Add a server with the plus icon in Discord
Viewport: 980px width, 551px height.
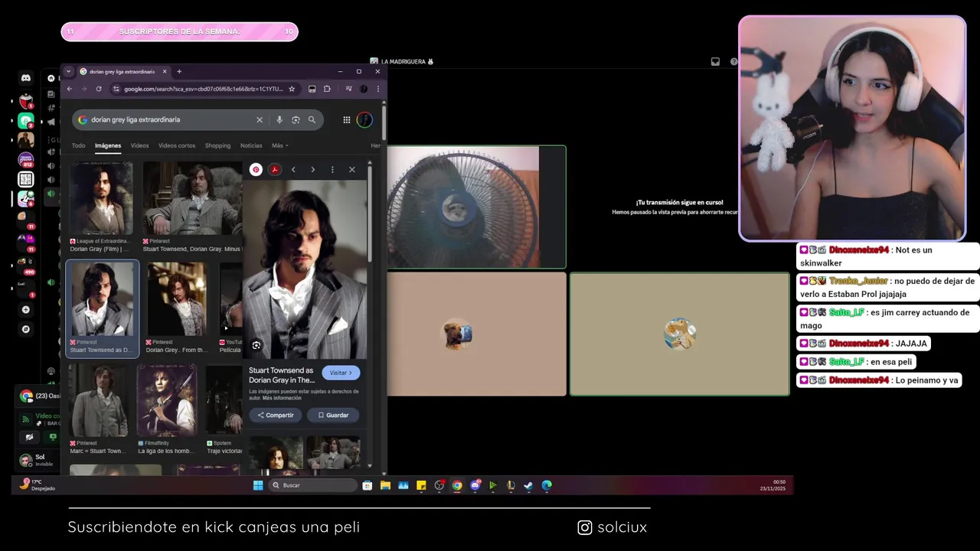click(x=26, y=310)
